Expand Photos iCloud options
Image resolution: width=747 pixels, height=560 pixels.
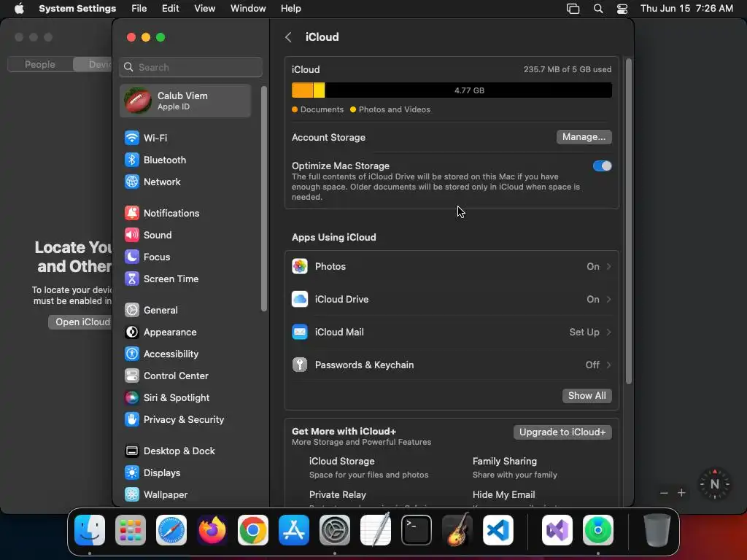[452, 267]
